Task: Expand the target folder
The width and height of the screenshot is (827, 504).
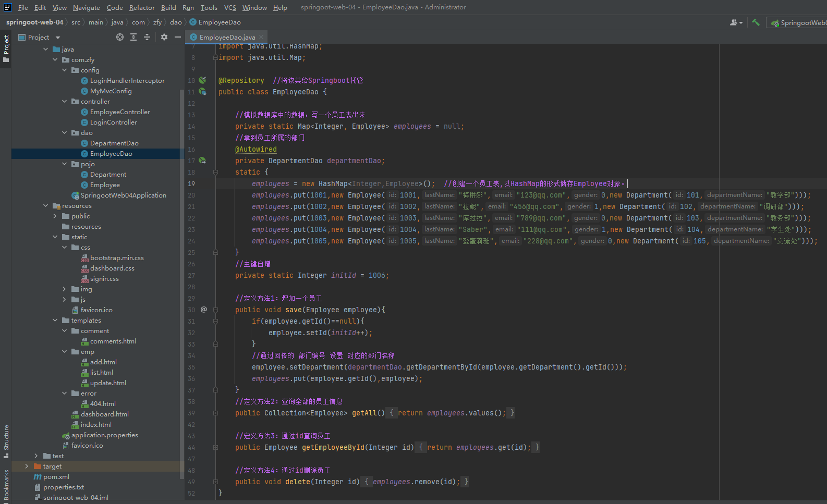Action: pyautogui.click(x=27, y=466)
